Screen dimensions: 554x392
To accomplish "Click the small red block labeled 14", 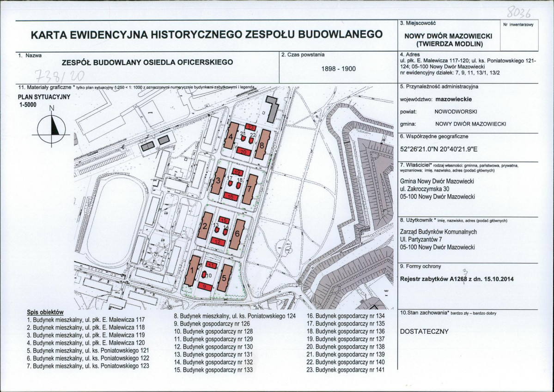I will click(x=225, y=232).
